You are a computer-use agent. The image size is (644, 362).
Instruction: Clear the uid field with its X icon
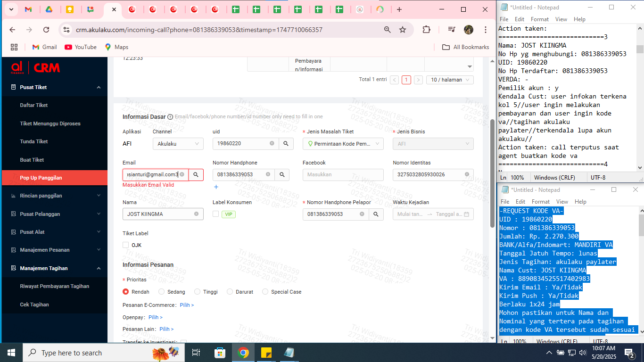(x=272, y=144)
